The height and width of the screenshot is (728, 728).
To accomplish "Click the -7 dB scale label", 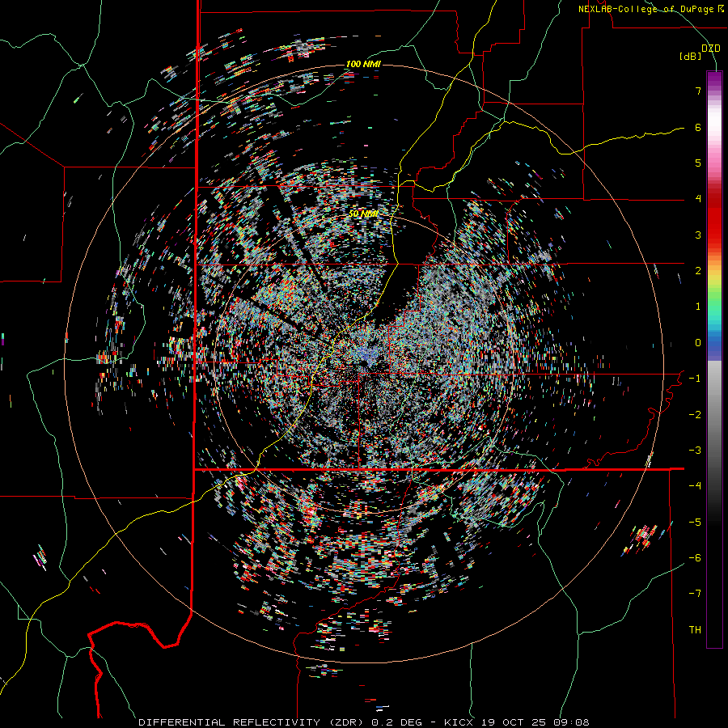I will (x=695, y=594).
